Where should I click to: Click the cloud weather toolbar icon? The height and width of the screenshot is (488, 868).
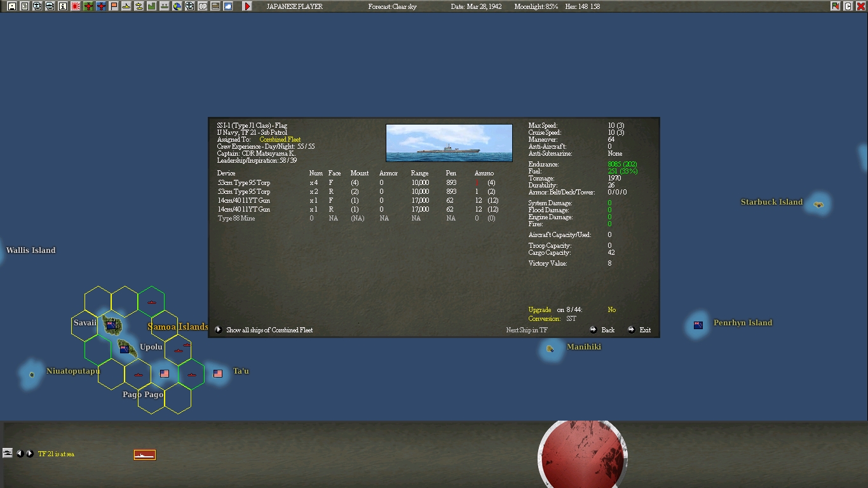tap(228, 6)
